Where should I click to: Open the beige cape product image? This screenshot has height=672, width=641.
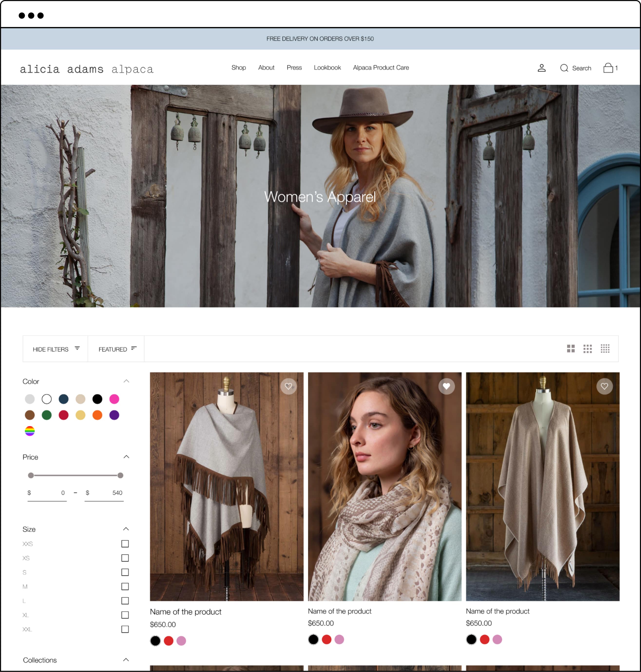543,487
